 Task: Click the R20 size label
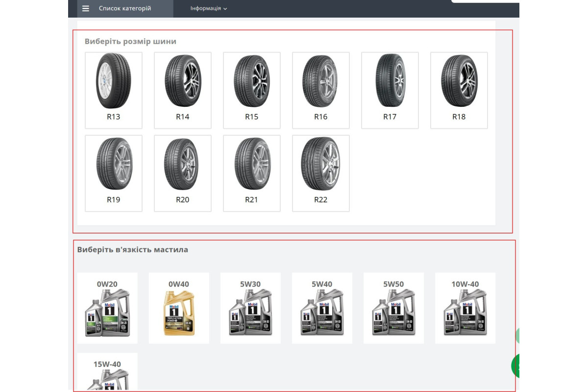pyautogui.click(x=183, y=199)
